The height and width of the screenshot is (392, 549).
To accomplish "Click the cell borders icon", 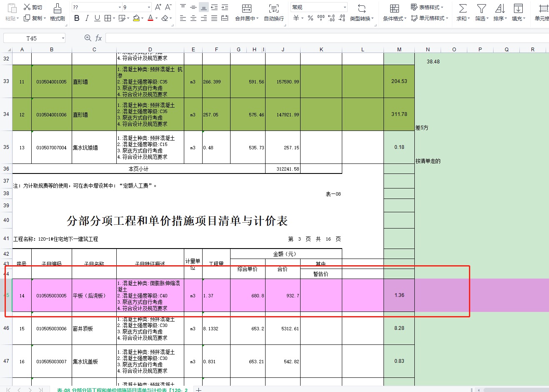I will tap(108, 18).
